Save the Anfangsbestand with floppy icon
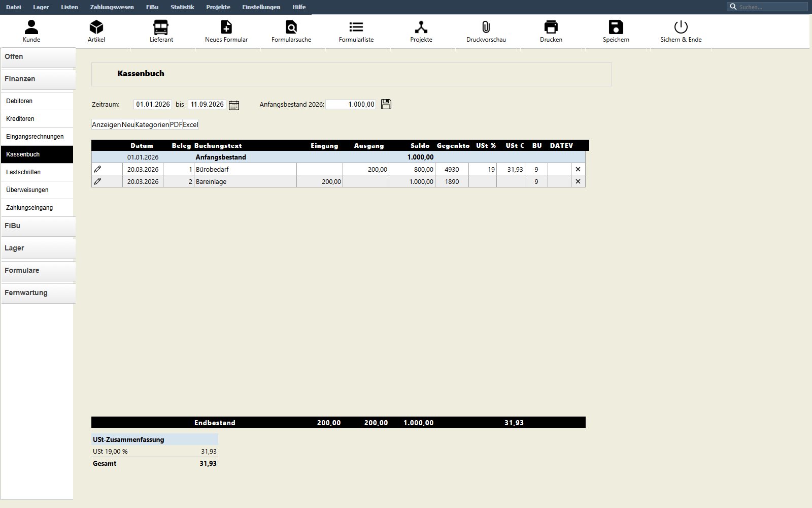The width and height of the screenshot is (812, 508). pyautogui.click(x=386, y=104)
